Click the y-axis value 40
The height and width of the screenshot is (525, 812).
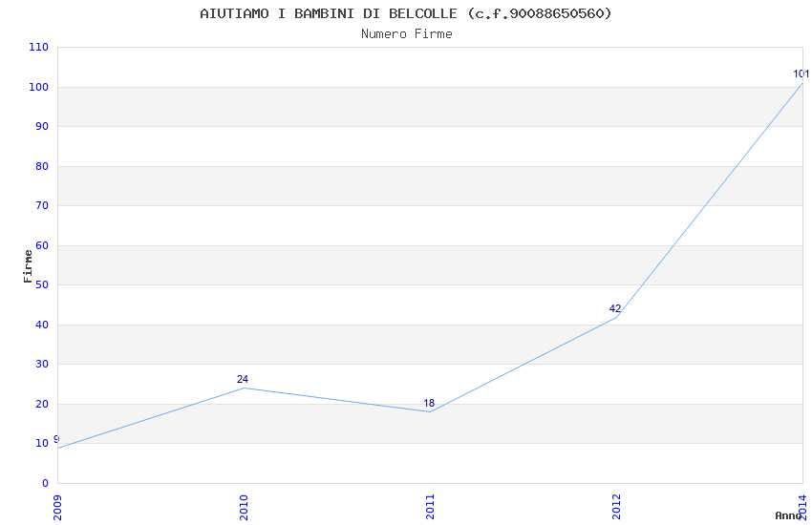42,325
